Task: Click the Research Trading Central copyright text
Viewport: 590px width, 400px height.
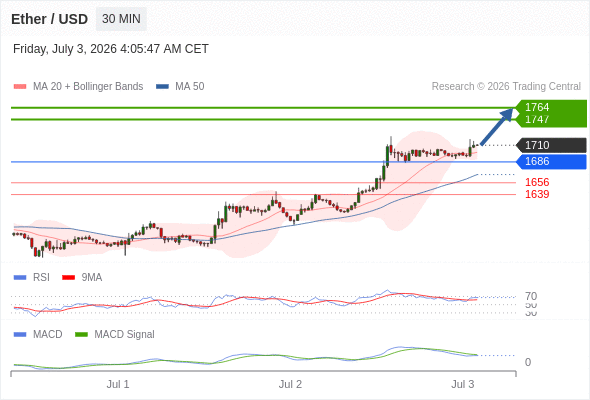Action: point(506,87)
